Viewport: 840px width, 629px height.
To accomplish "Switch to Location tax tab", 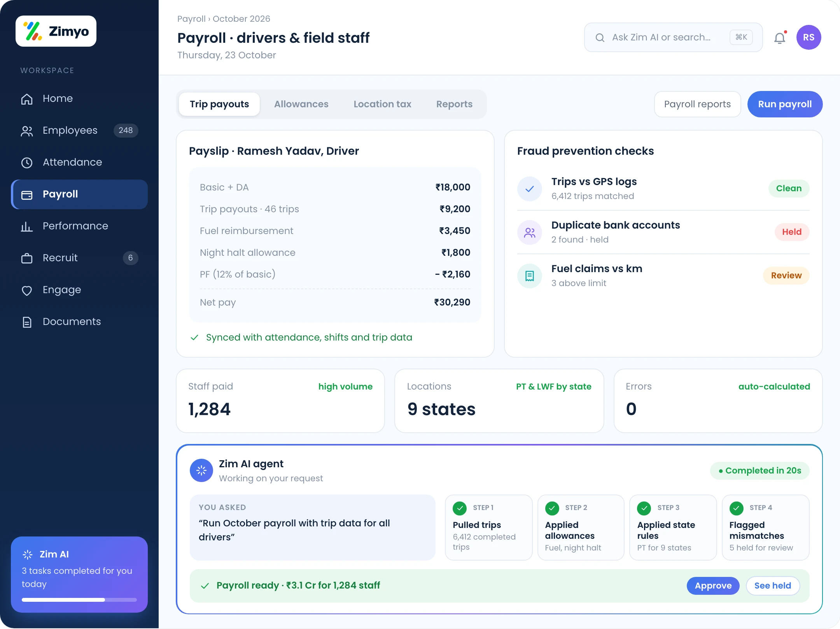I will tap(382, 104).
